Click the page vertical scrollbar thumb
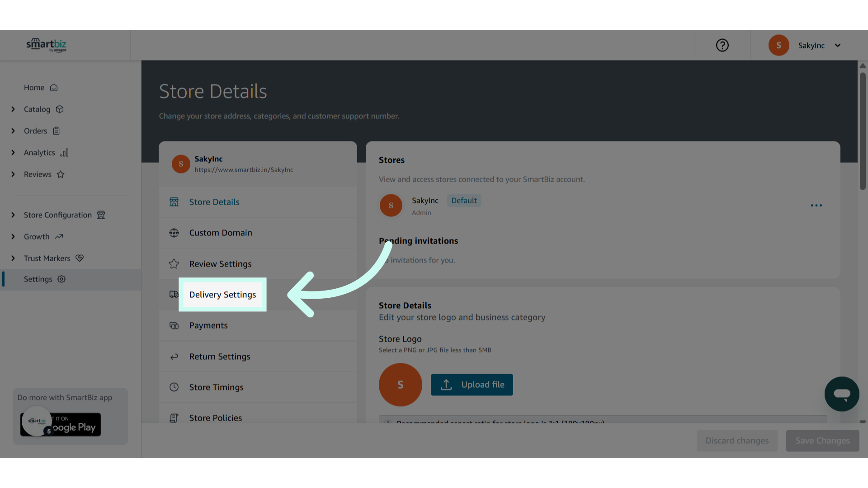868x488 pixels. pos(863,131)
